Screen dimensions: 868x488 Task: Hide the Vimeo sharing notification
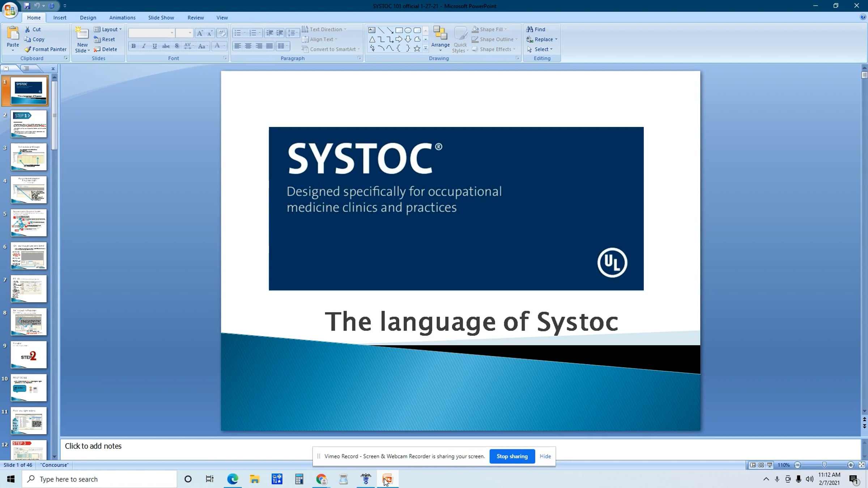coord(545,456)
